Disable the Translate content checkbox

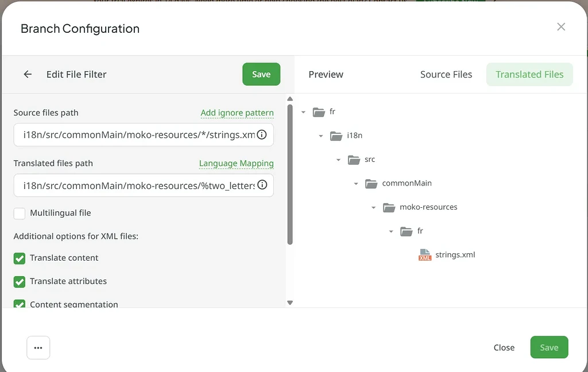(x=19, y=258)
